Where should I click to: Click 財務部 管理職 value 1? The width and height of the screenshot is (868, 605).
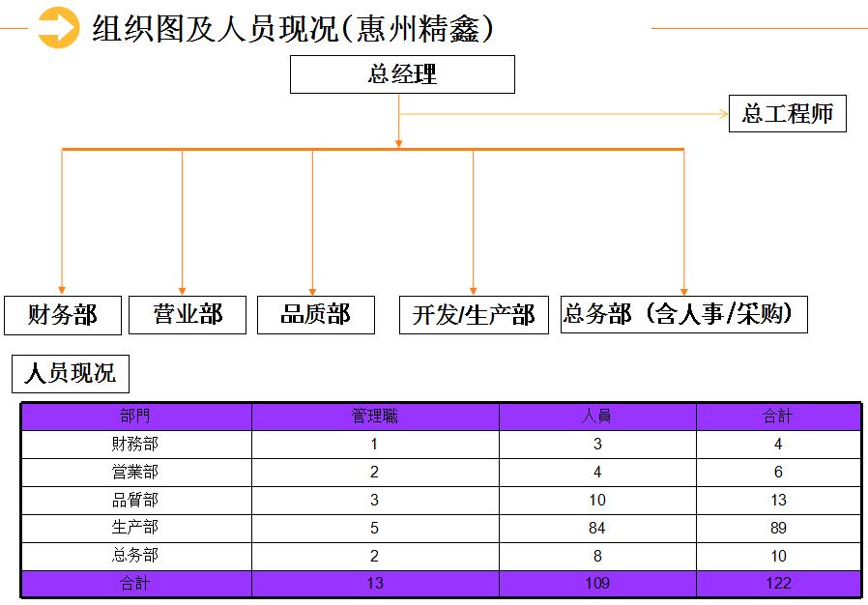[374, 444]
